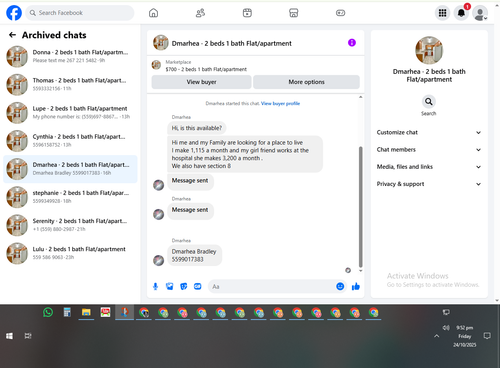
Task: Open the Facebook home logo
Action: point(14,13)
